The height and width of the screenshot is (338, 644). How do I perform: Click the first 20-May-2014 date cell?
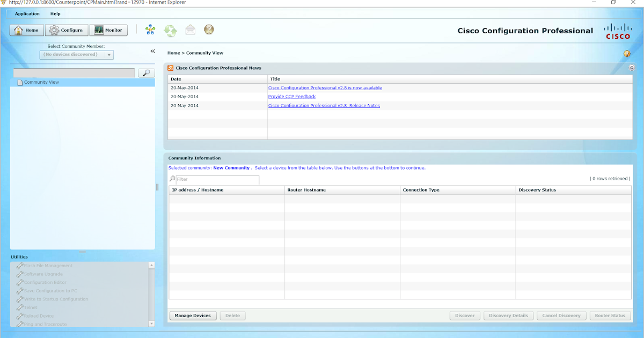click(185, 87)
